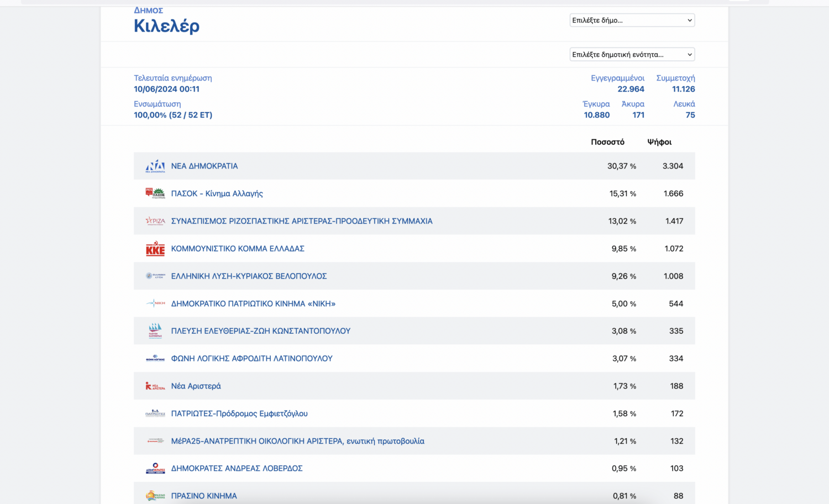
Task: Click the 13,02 % percentage cell
Action: tap(622, 221)
